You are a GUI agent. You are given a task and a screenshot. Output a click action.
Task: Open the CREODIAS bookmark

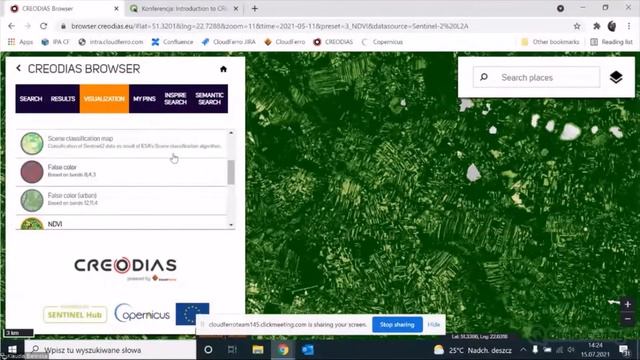333,42
